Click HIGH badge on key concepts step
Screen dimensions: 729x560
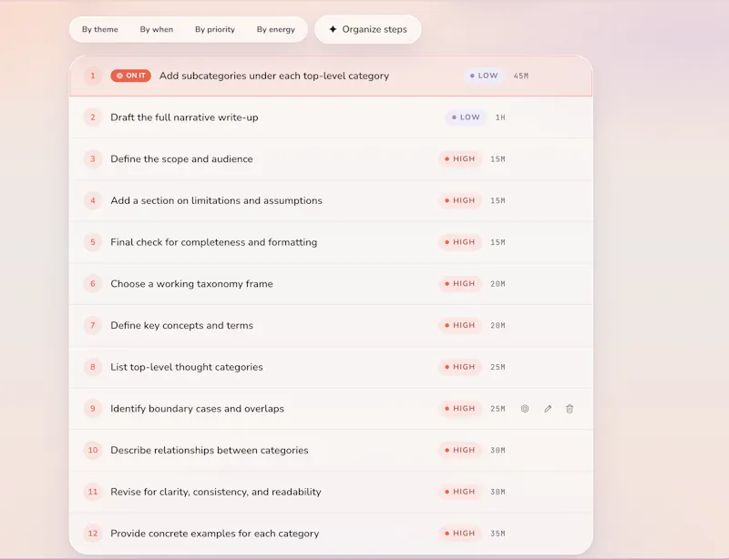coord(460,325)
